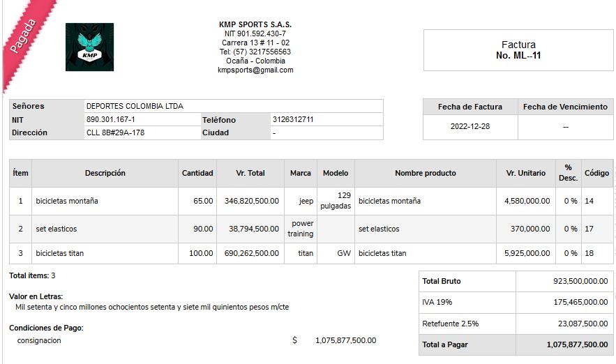This screenshot has width=616, height=364.
Task: Click IVA amount '175,465,000.00'
Action: coord(580,303)
